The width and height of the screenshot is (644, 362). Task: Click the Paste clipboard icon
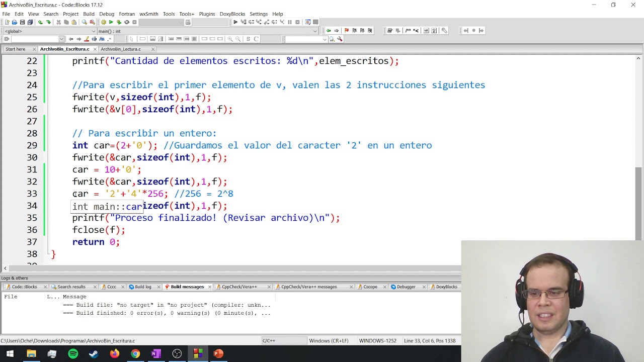point(74,22)
